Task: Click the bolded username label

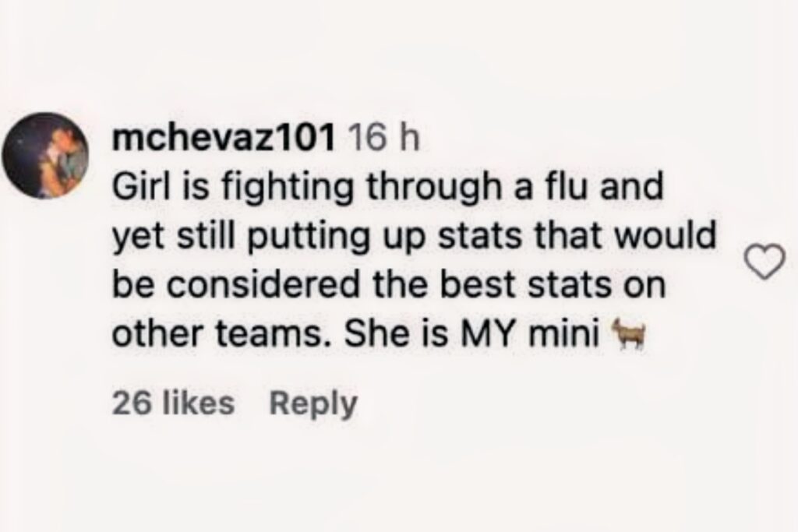Action: click(226, 137)
